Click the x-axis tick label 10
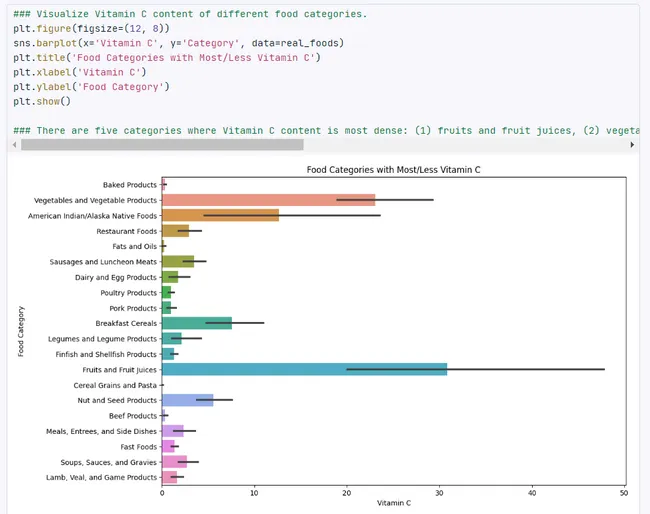Viewport: 650px width, 514px height. pyautogui.click(x=254, y=493)
